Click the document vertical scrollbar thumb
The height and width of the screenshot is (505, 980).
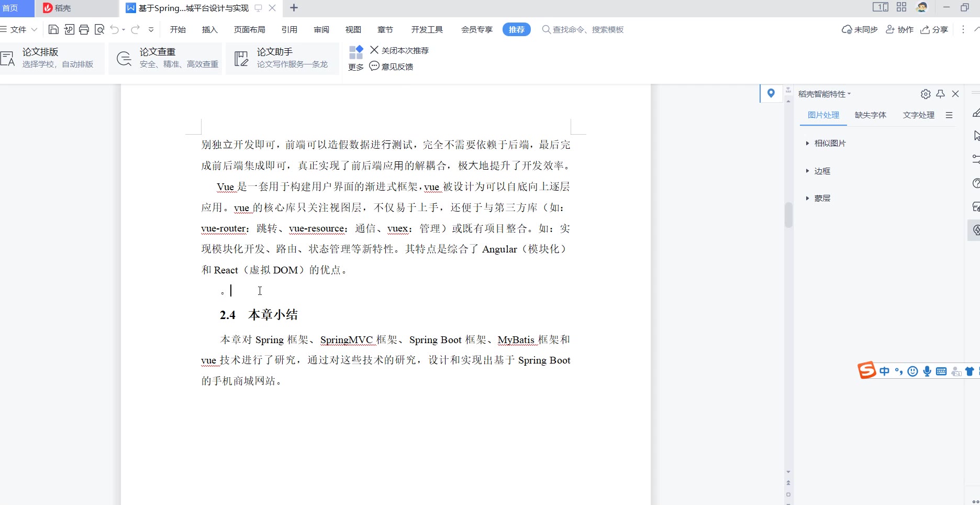click(x=788, y=215)
